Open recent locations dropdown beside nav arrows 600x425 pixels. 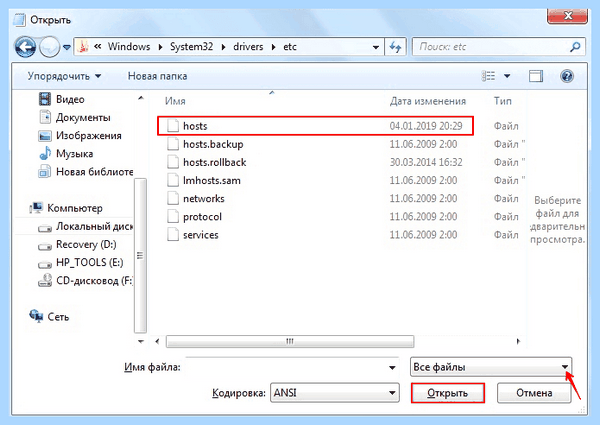point(67,47)
